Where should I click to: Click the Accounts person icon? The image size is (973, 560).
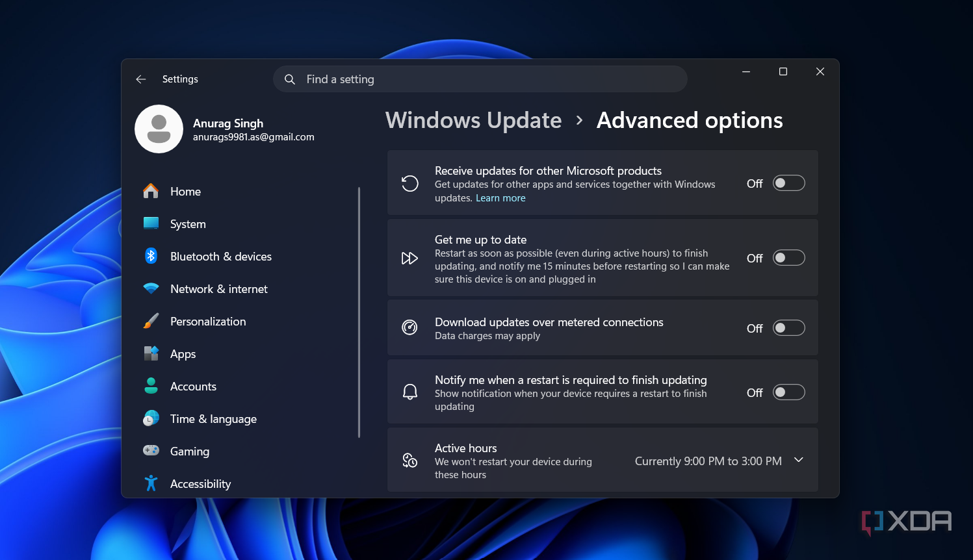click(151, 386)
